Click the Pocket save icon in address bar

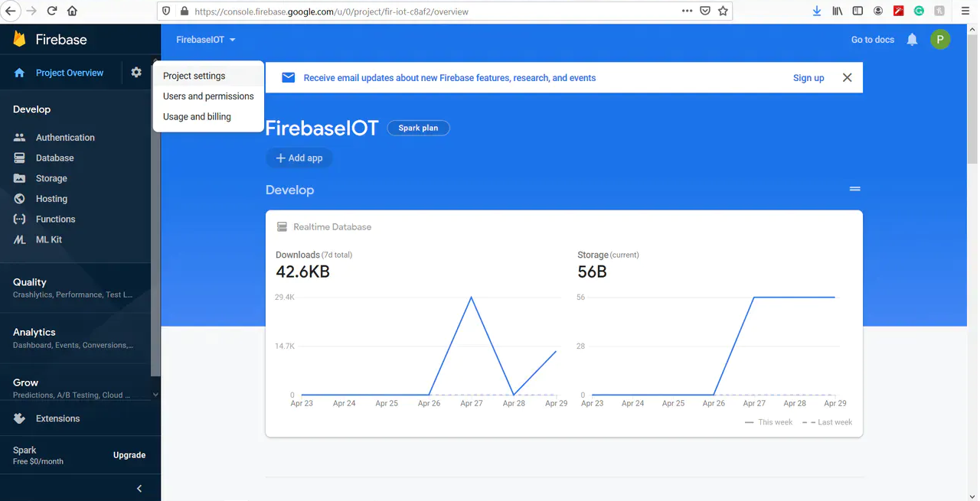pyautogui.click(x=705, y=11)
